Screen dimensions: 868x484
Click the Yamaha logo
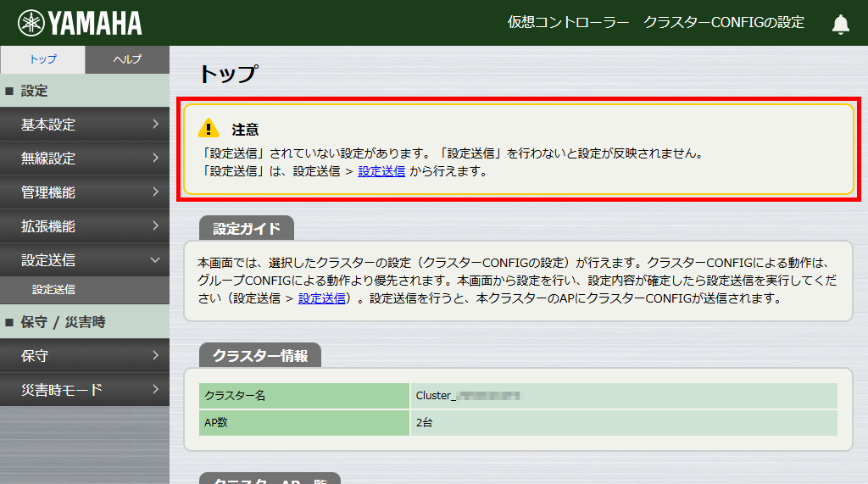tap(80, 23)
